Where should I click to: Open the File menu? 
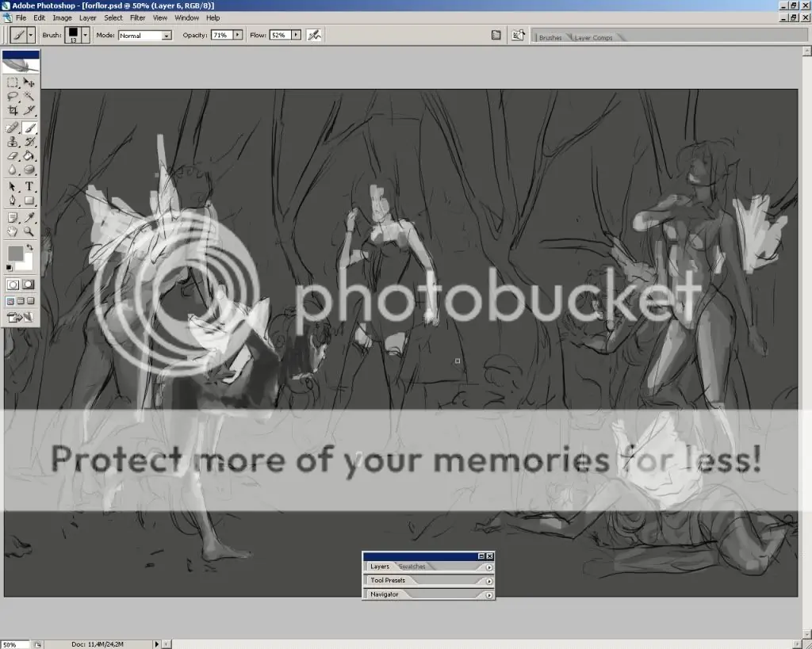(x=21, y=17)
